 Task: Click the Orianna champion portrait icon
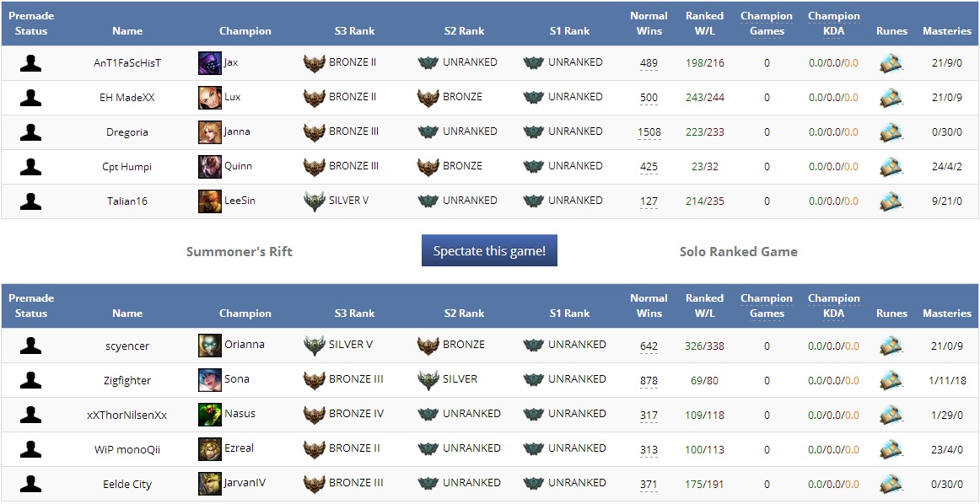pos(210,346)
